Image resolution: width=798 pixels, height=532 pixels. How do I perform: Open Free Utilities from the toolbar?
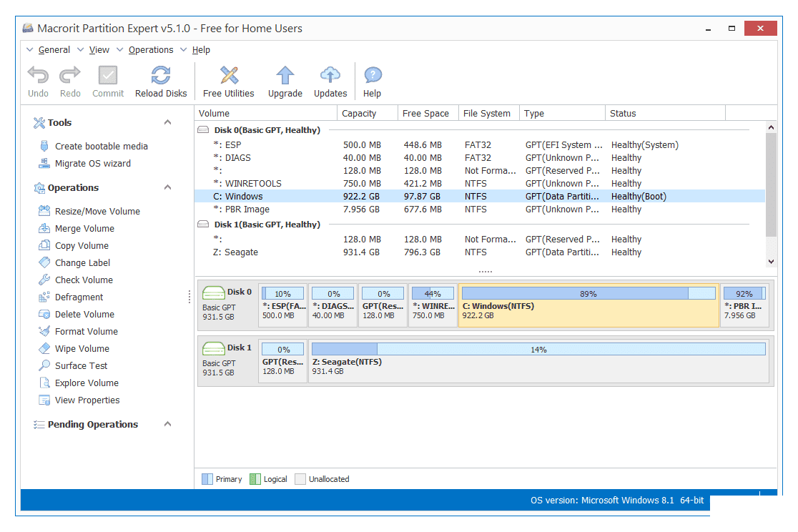229,75
